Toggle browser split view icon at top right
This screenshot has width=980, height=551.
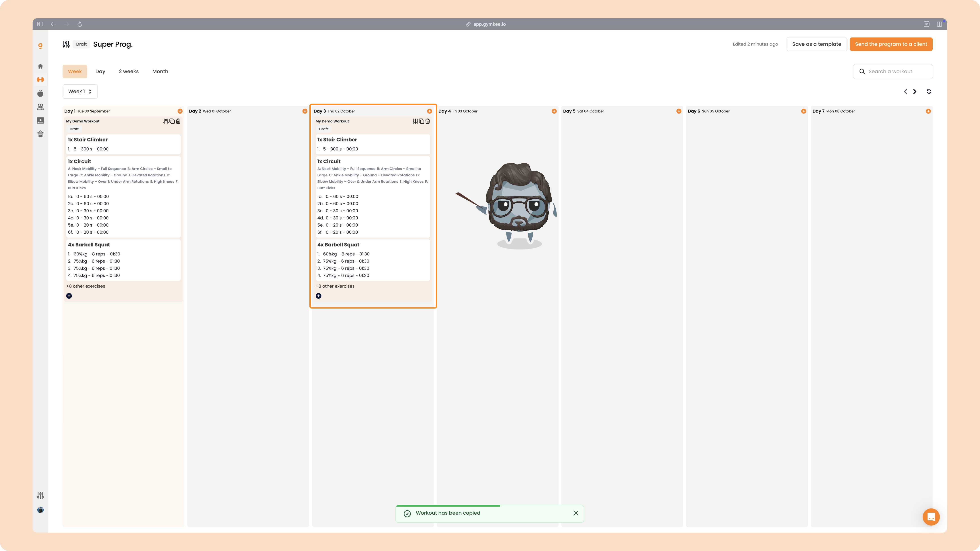(939, 24)
